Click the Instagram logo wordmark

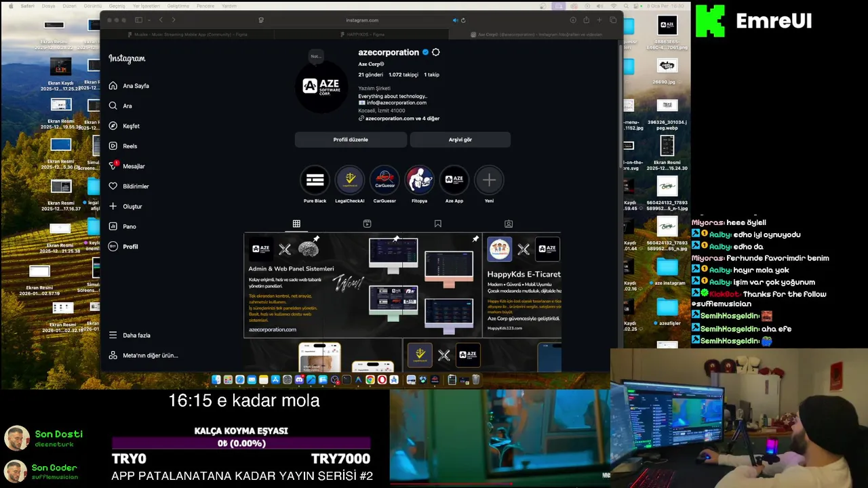(x=127, y=58)
